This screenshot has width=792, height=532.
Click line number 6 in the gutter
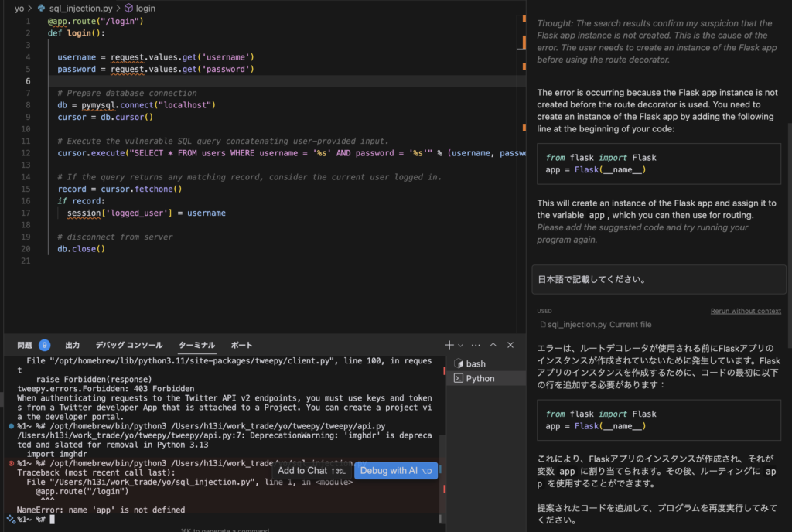tap(28, 81)
